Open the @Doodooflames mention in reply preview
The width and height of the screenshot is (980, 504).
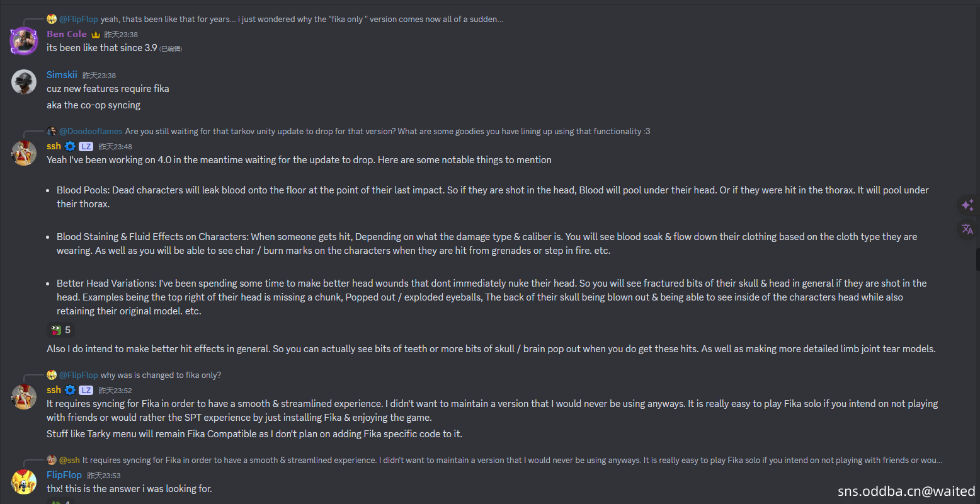tap(91, 131)
